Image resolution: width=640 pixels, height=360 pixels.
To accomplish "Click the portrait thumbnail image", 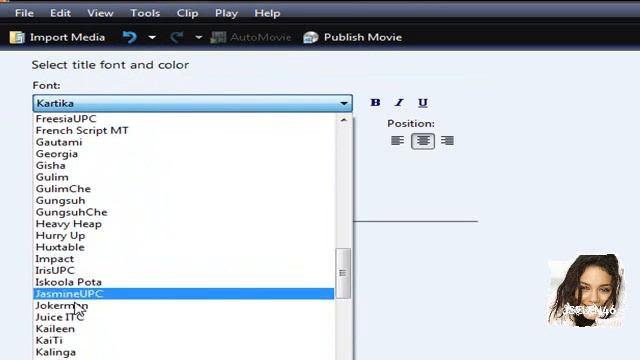I will (585, 290).
